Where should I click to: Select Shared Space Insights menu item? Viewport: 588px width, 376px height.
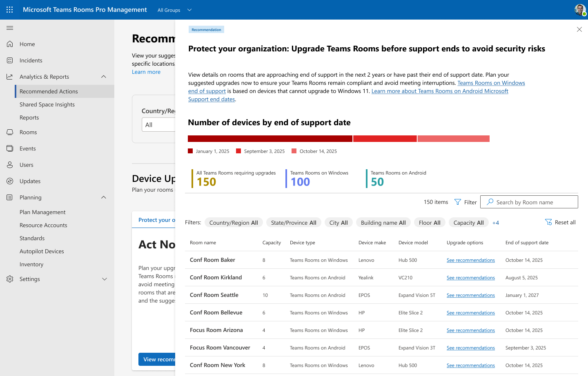[x=47, y=104]
